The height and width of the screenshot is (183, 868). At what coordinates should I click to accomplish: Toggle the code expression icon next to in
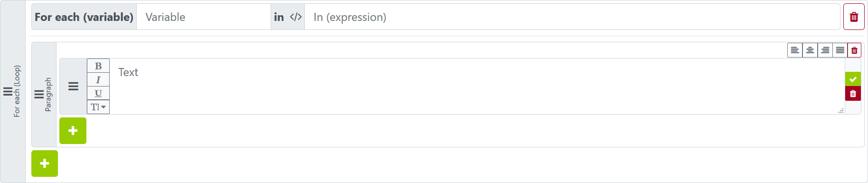[296, 17]
